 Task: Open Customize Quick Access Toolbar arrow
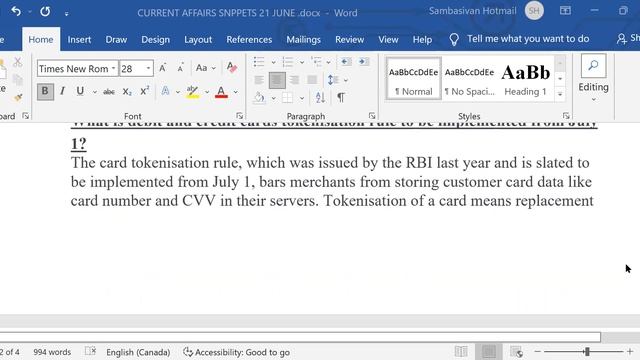click(66, 13)
